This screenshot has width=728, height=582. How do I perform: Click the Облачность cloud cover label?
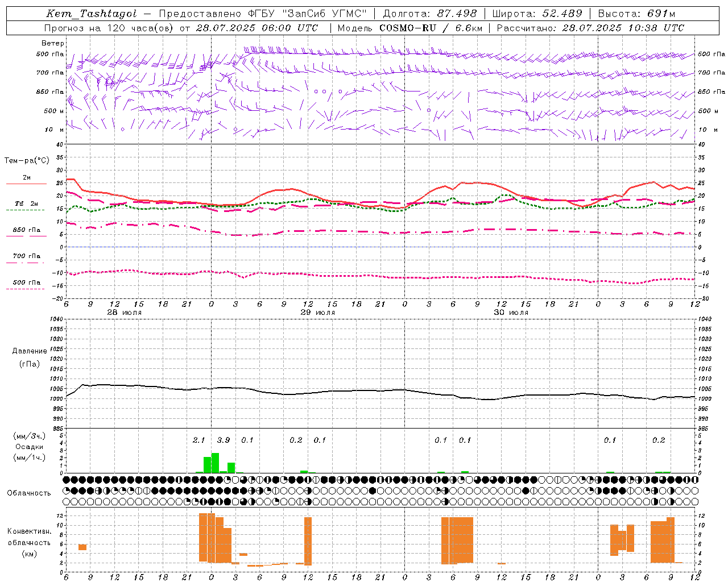pyautogui.click(x=29, y=493)
